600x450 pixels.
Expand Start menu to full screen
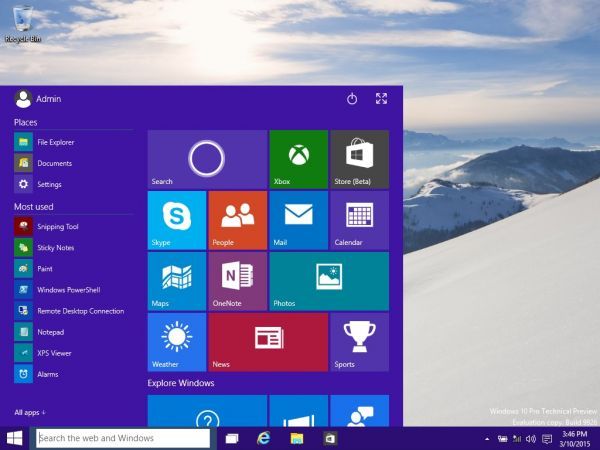coord(381,98)
